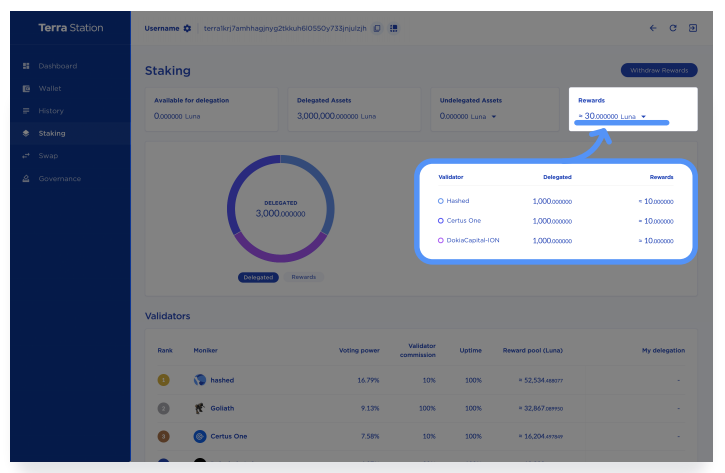Click the Staking layers icon
Viewport: 725px width, 473px height.
[26, 133]
